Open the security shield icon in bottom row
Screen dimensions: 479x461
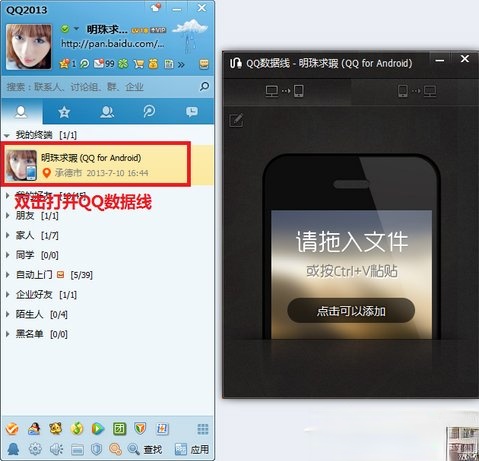(x=97, y=449)
